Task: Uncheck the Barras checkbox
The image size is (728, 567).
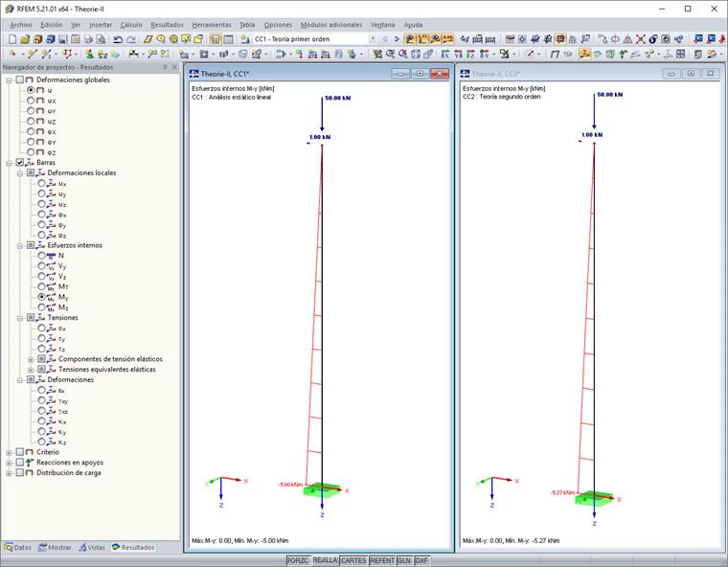Action: (19, 163)
